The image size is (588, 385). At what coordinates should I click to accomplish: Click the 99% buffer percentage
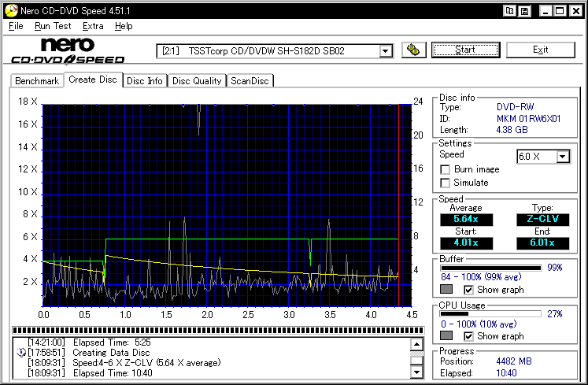pyautogui.click(x=555, y=268)
